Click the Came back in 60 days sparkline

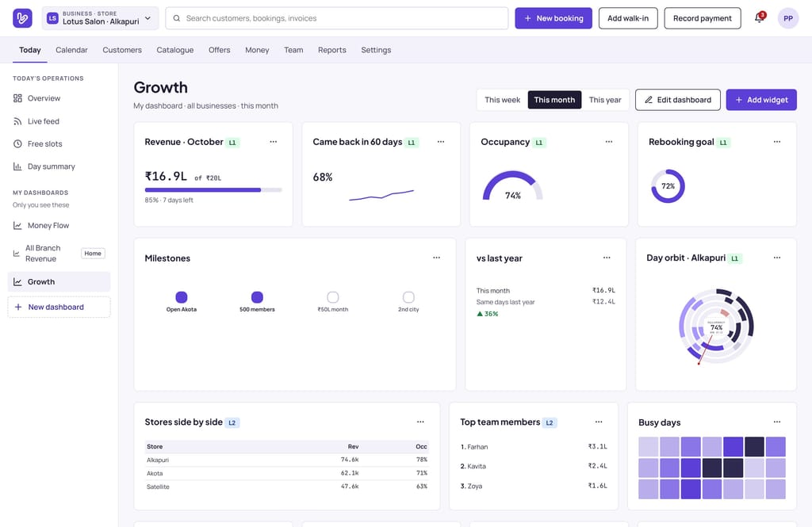coord(381,195)
